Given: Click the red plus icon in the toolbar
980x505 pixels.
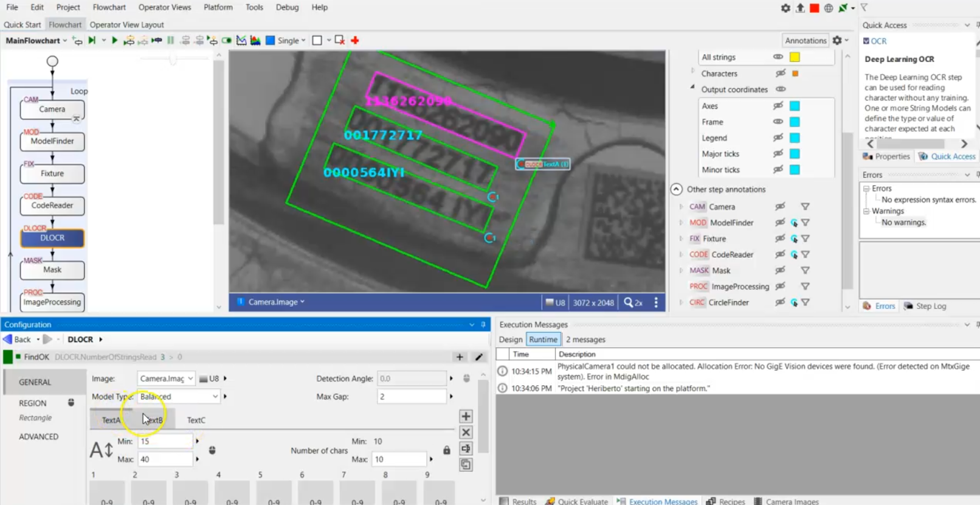Looking at the screenshot, I should pyautogui.click(x=355, y=40).
